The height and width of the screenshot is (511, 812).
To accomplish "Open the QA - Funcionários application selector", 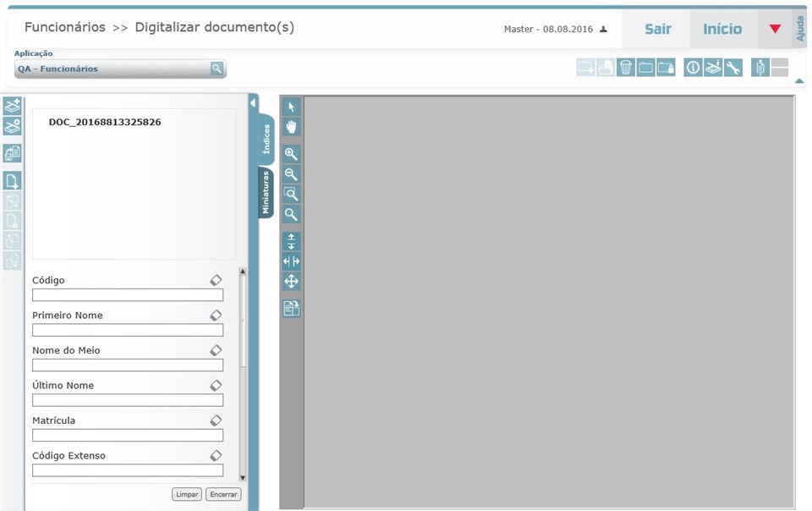I will coord(119,69).
